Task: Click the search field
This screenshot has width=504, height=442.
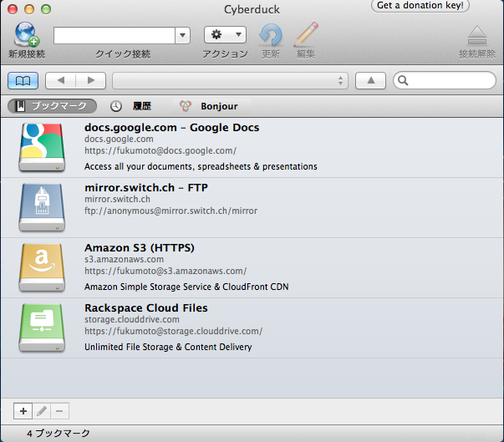Action: pyautogui.click(x=445, y=80)
